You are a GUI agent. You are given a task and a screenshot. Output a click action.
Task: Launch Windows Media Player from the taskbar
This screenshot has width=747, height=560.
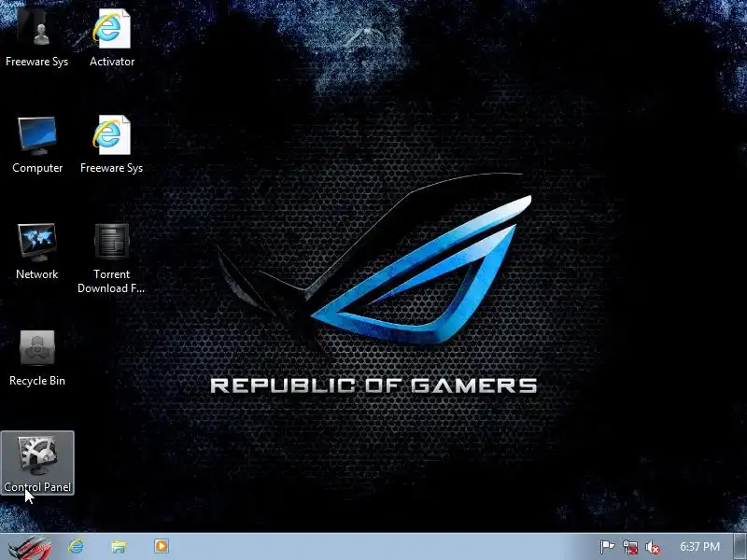(161, 546)
